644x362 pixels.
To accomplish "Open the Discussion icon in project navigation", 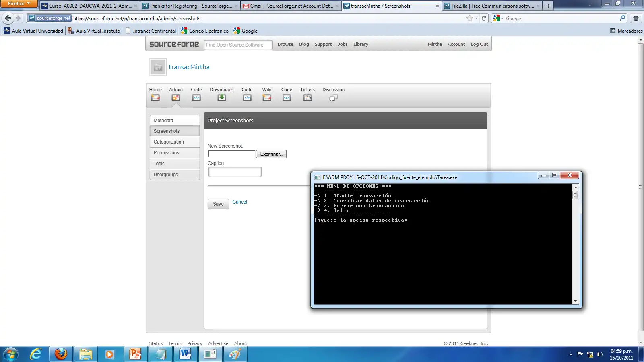I will 333,98.
